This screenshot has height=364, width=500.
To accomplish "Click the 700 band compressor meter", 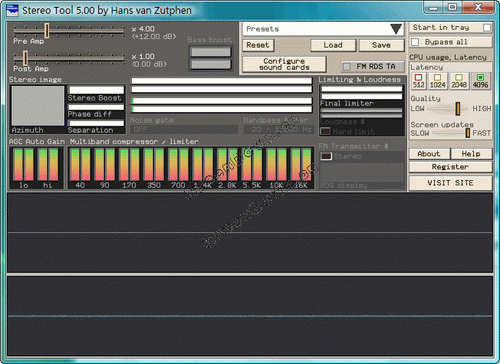I will coord(178,165).
